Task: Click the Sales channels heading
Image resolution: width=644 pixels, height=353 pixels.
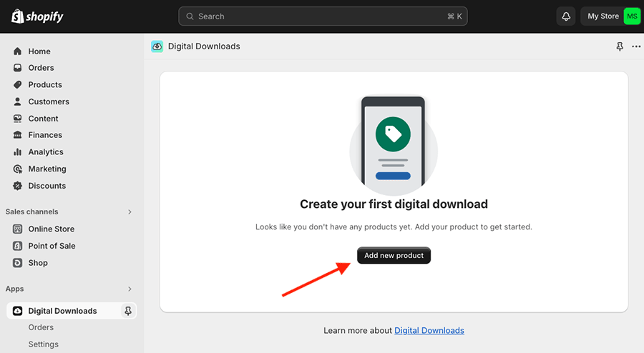Action: [x=31, y=212]
